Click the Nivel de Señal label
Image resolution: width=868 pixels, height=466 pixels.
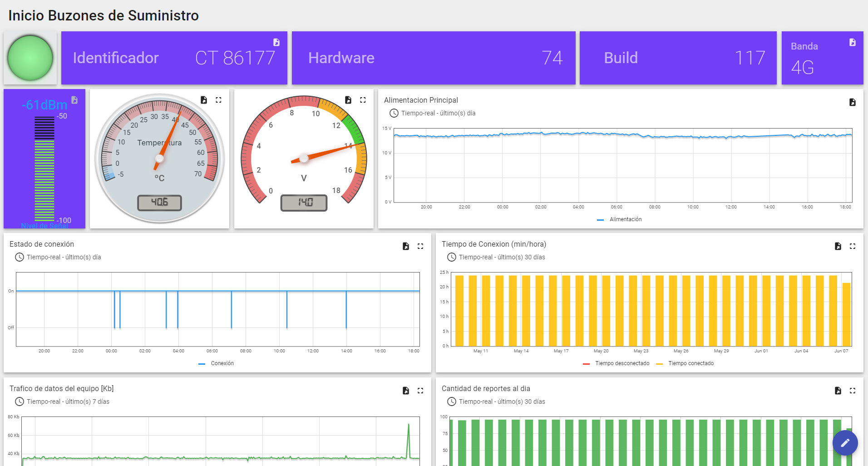click(x=44, y=226)
